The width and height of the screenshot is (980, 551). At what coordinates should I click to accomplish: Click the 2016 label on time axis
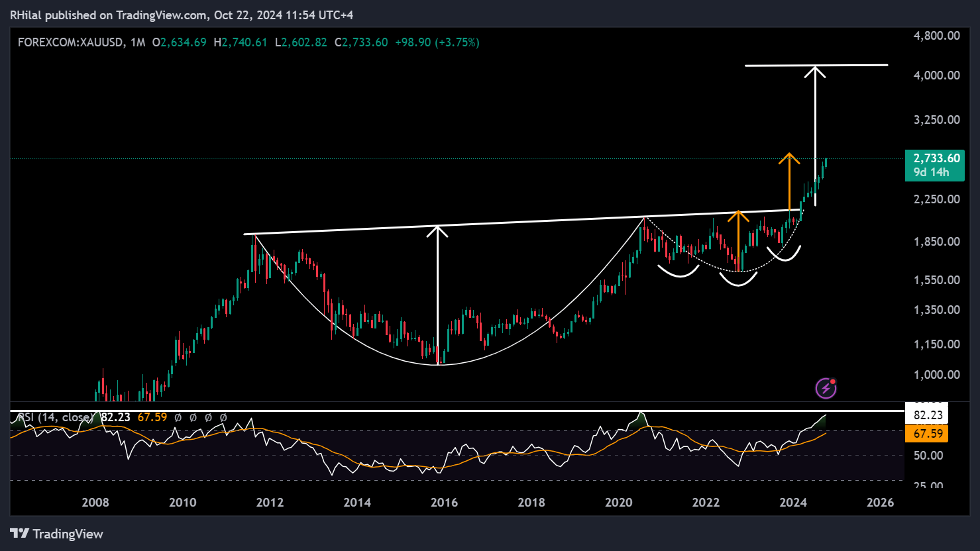click(x=445, y=503)
